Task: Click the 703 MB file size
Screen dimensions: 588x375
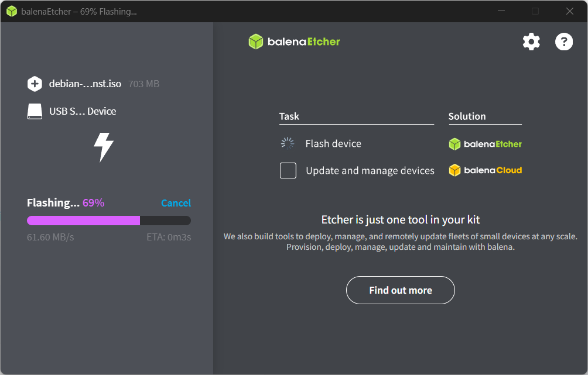Action: tap(144, 84)
